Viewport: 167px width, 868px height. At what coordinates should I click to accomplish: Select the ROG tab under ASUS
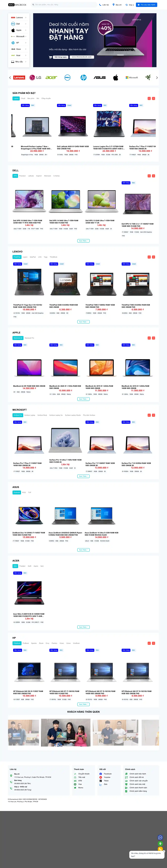tap(24, 492)
